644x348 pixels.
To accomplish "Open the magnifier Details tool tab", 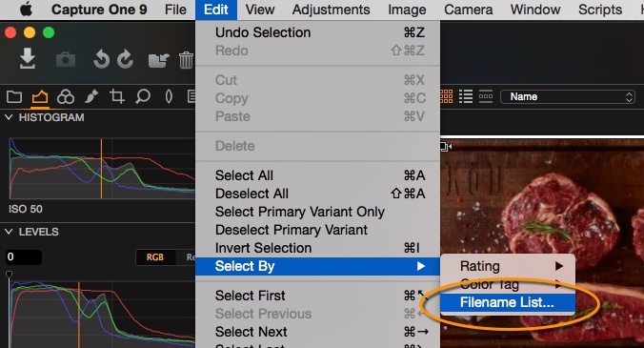I will tap(143, 96).
